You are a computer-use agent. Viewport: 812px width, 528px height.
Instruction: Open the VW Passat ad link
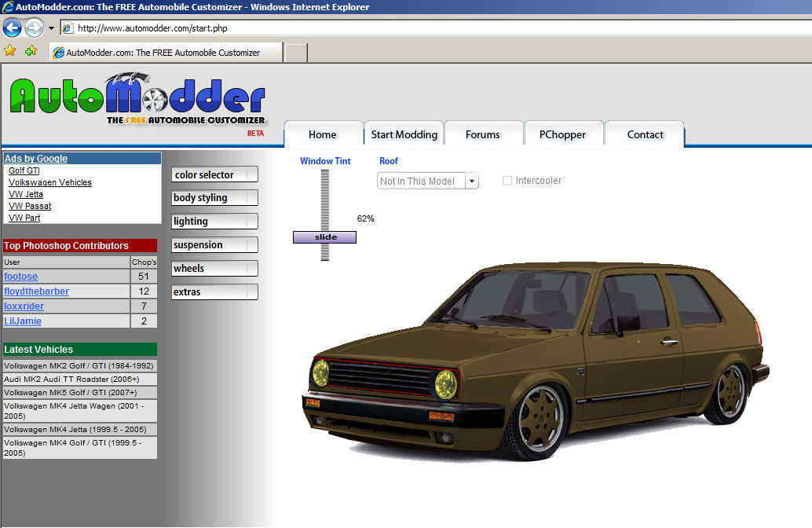(30, 206)
